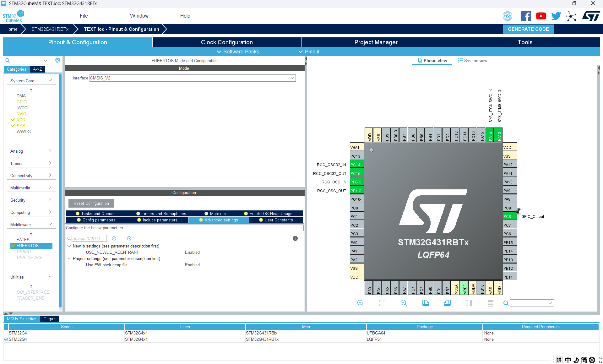603x364 pixels.
Task: Open the parameter info icon
Action: [x=295, y=238]
